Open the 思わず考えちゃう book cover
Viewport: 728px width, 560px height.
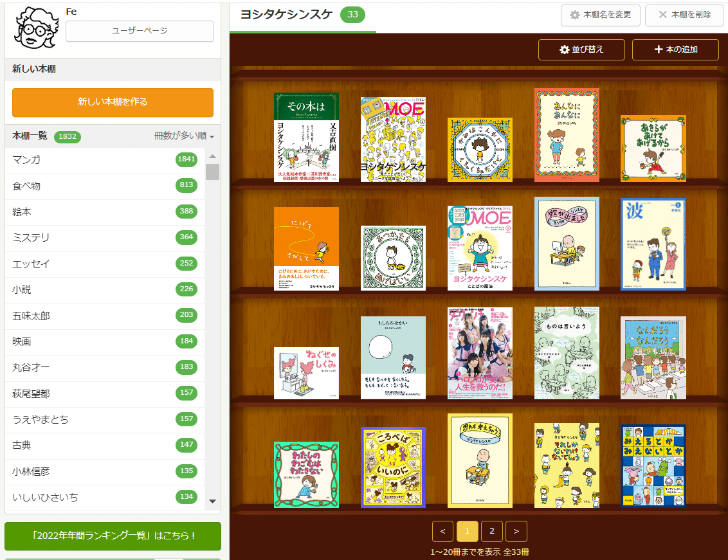point(480,460)
